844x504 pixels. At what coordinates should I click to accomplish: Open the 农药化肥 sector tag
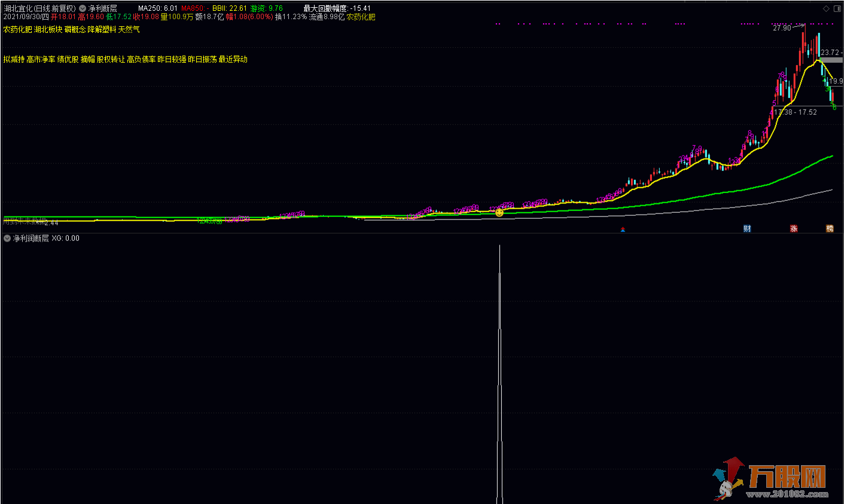(x=18, y=29)
